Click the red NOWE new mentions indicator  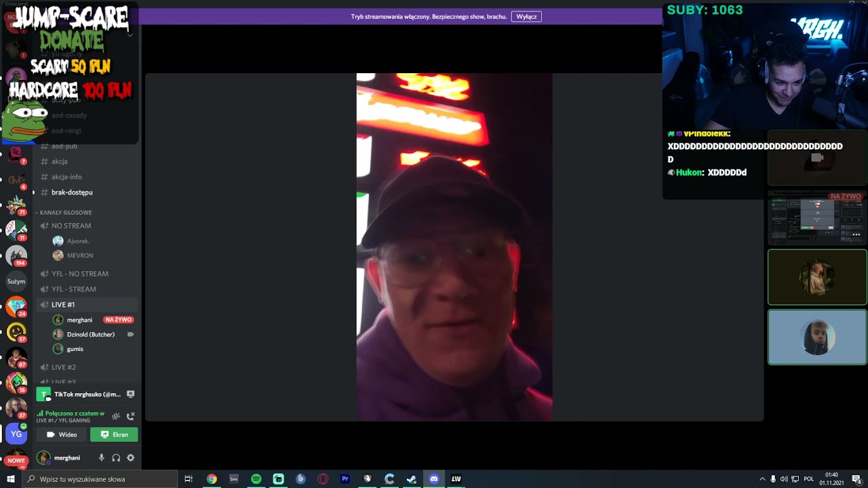(x=16, y=461)
